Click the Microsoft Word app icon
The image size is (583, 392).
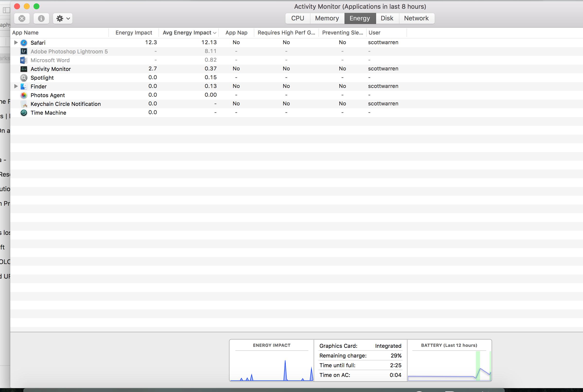coord(24,60)
